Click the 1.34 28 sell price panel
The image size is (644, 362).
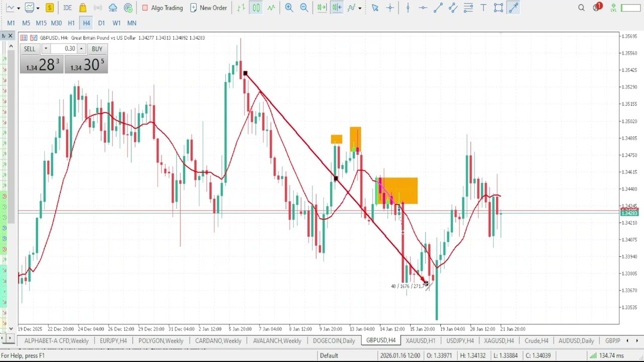[x=42, y=64]
